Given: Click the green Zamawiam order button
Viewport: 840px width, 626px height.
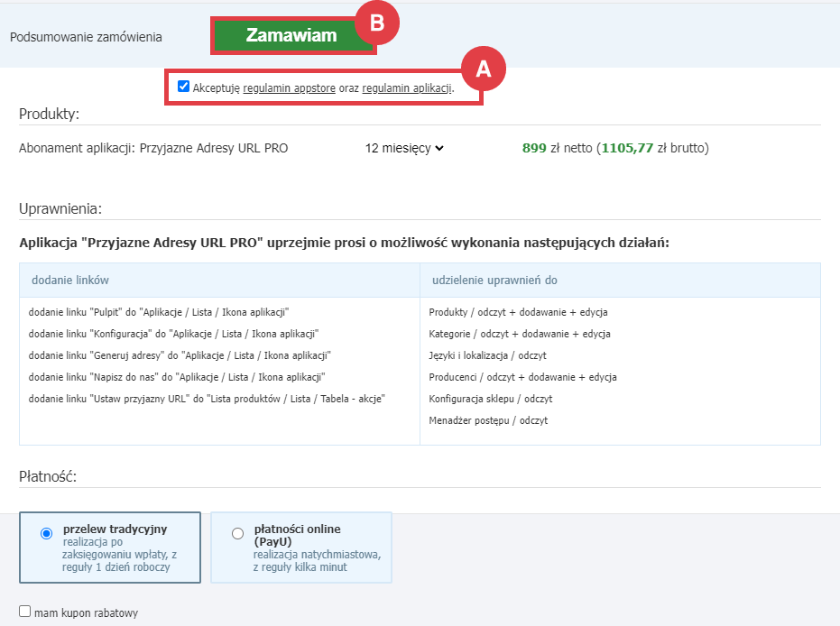Looking at the screenshot, I should tap(292, 35).
